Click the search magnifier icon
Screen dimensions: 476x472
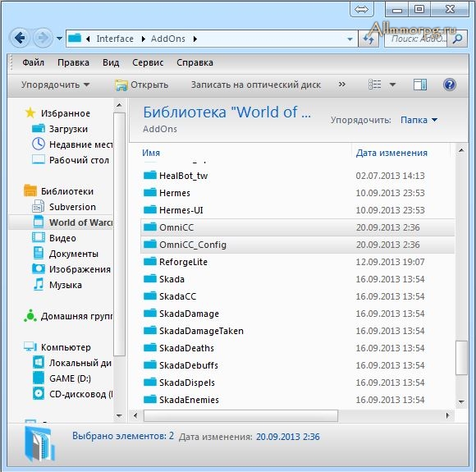[457, 39]
